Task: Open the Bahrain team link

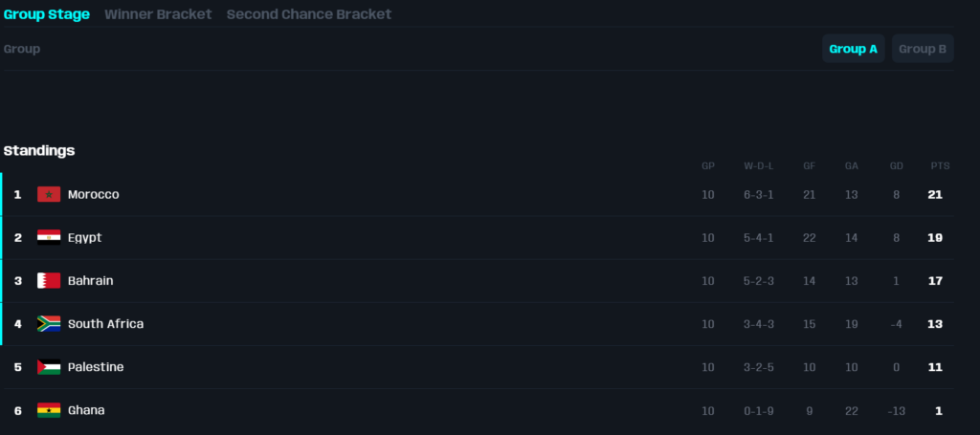Action: click(x=90, y=280)
